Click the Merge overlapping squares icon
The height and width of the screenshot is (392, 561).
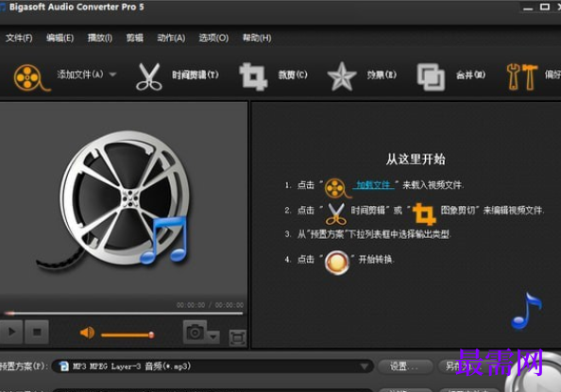tap(431, 77)
